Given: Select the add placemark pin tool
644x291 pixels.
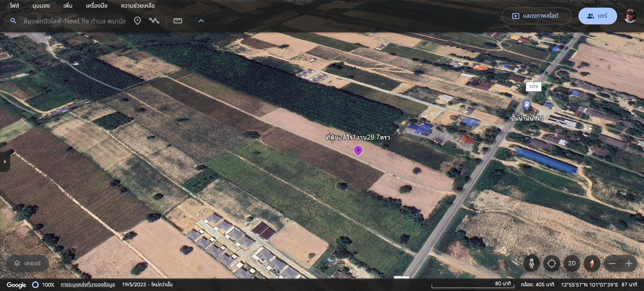Looking at the screenshot, I should 137,21.
